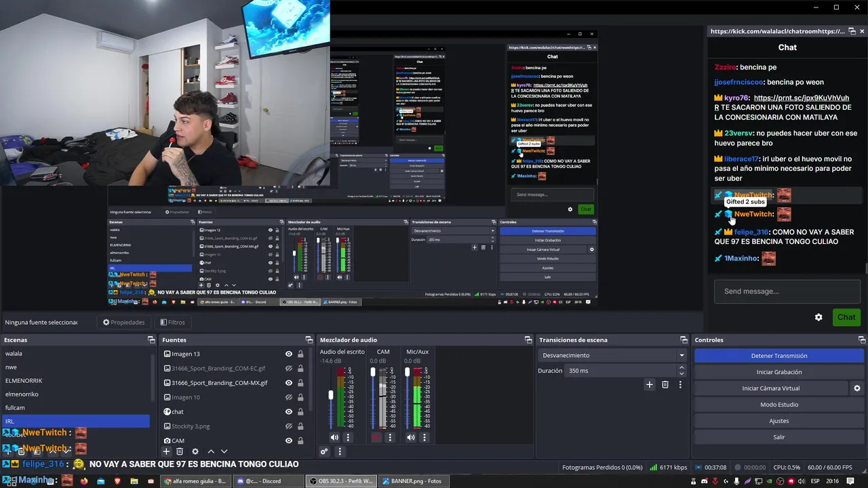This screenshot has height=488, width=868.
Task: Open File Explorer from the taskbar
Action: [134, 481]
